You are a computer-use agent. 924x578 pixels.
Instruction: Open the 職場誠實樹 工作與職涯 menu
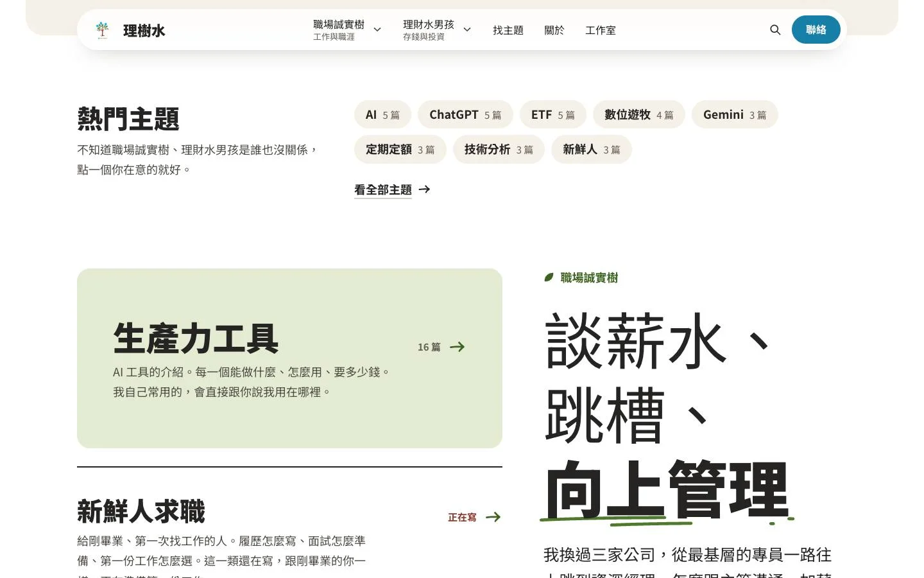click(x=347, y=30)
